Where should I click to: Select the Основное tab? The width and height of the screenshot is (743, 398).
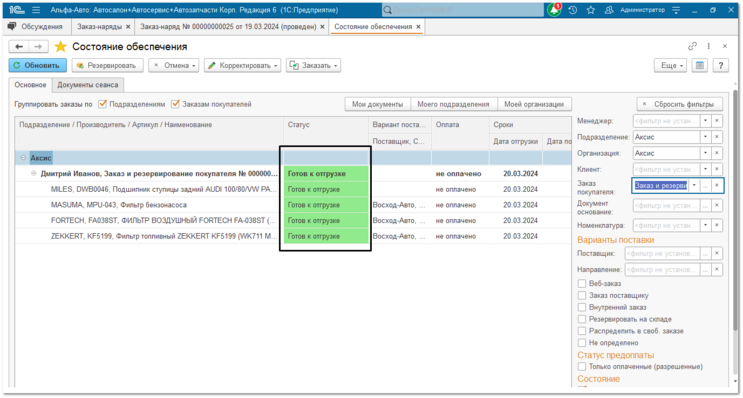click(30, 85)
